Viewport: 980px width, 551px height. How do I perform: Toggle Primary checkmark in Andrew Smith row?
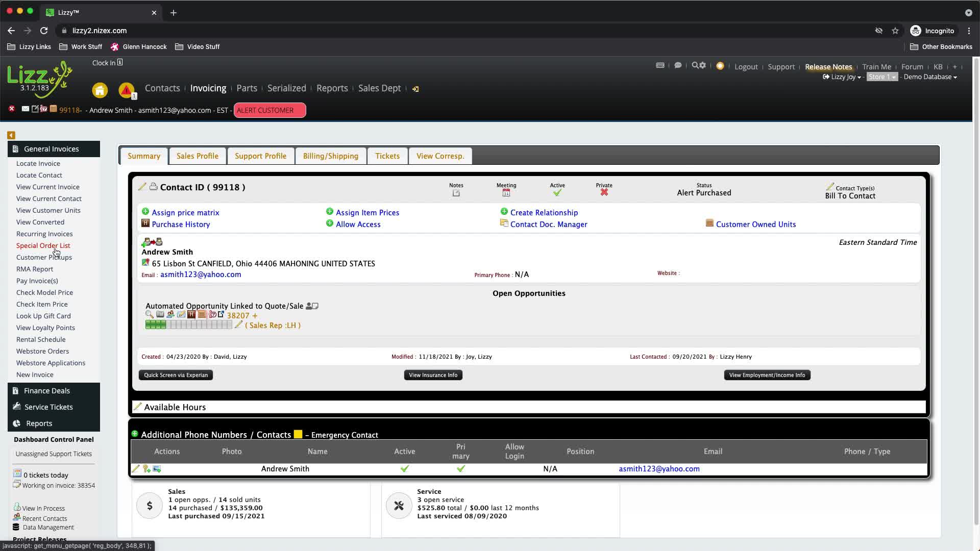460,468
